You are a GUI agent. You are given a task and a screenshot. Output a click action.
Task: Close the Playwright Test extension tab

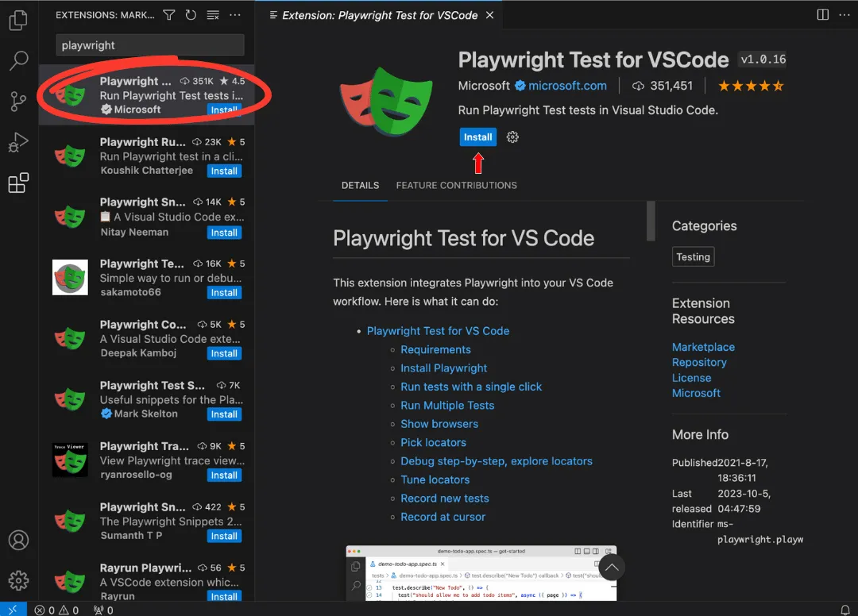[489, 15]
